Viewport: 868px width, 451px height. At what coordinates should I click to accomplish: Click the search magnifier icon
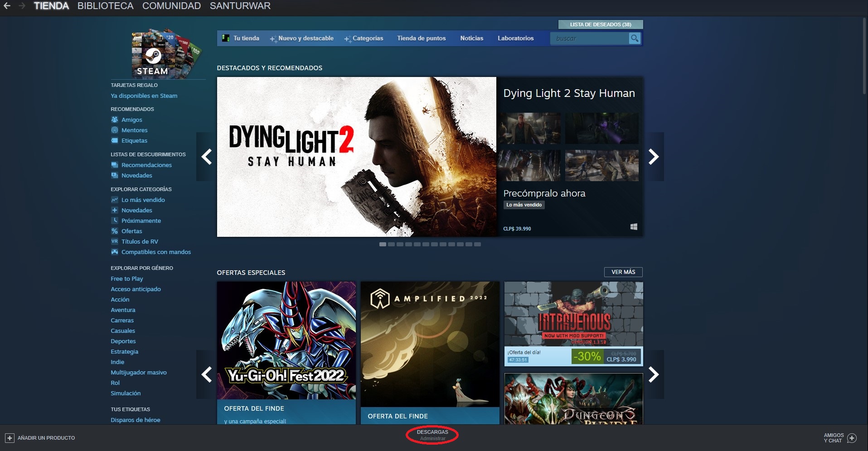(635, 38)
